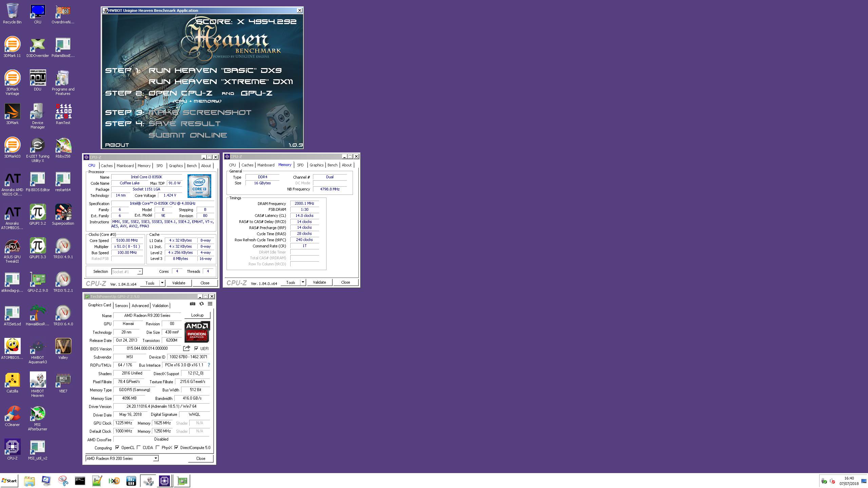The image size is (868, 488).
Task: Launch ASUS GPU TweakII icon
Action: (x=12, y=250)
